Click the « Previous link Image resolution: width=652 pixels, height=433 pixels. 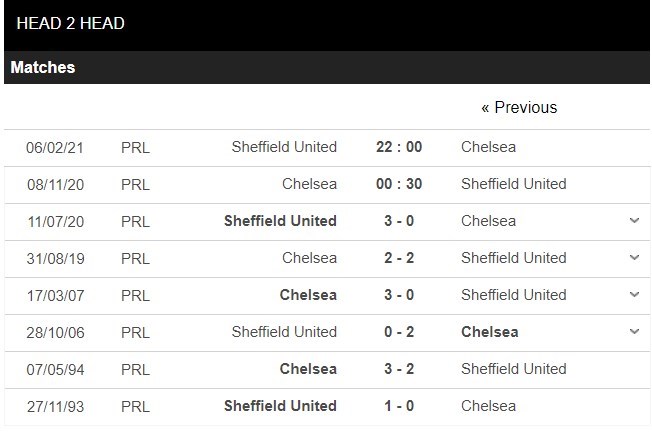pos(519,107)
